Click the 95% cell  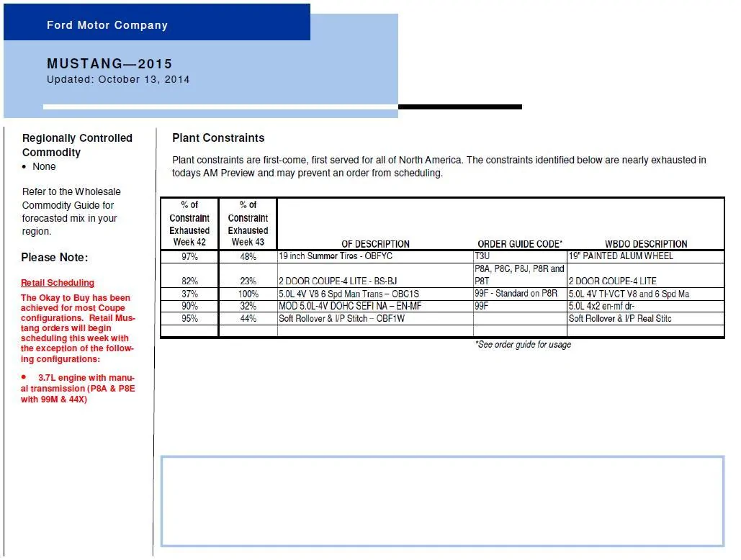[189, 318]
